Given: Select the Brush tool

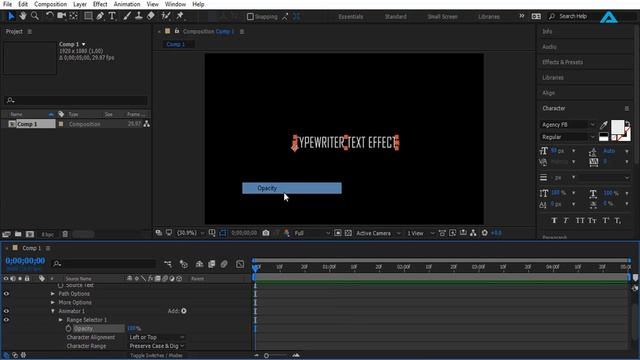Looking at the screenshot, I should click(127, 16).
